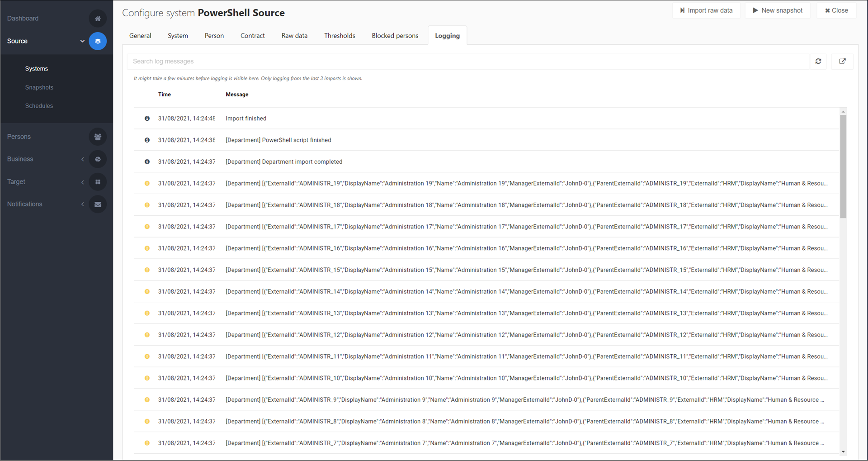The width and height of the screenshot is (868, 461).
Task: Click yellow warning icon for ADMINISTR_16 row
Action: tap(147, 248)
